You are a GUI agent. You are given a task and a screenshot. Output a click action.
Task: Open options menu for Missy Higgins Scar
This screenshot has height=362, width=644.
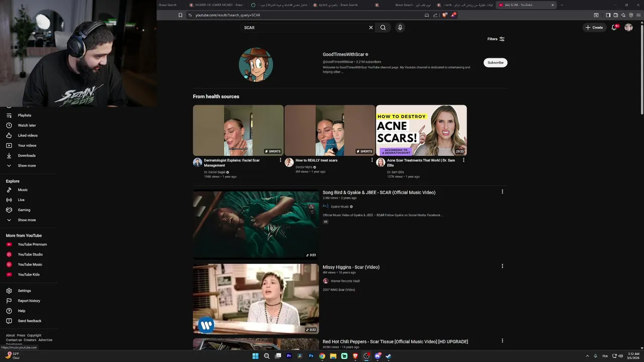(502, 266)
